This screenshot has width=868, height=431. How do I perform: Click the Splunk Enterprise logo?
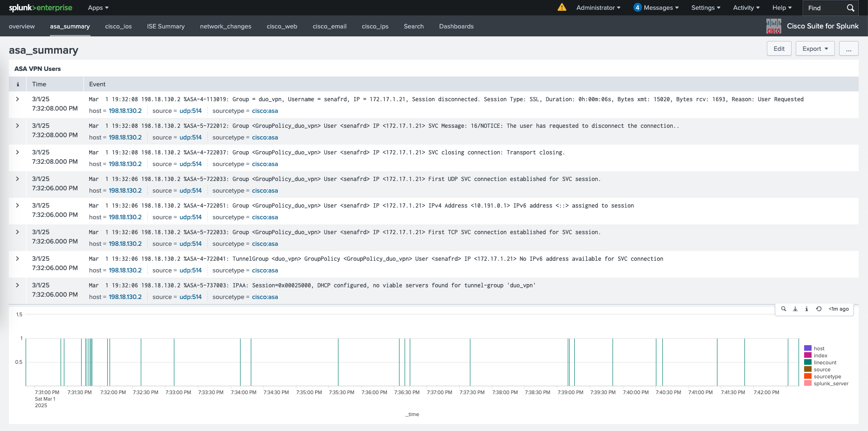coord(41,7)
